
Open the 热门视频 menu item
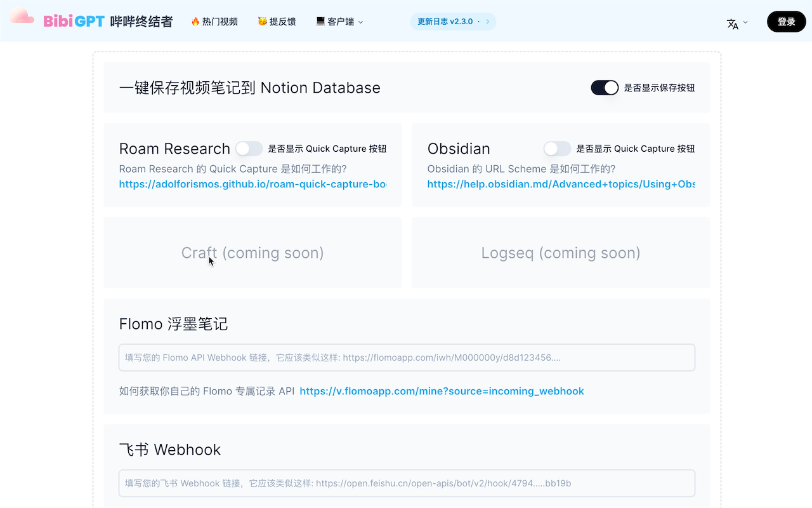(214, 21)
